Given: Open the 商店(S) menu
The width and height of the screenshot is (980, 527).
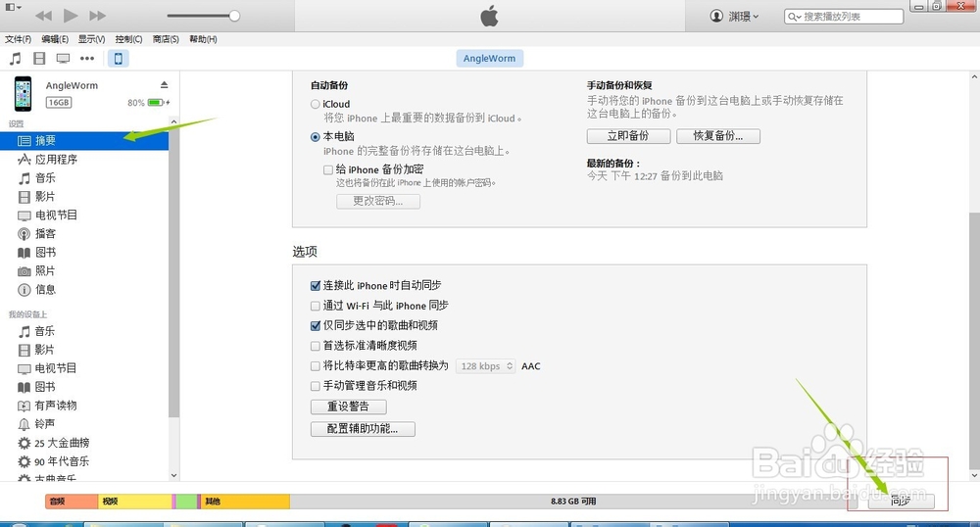Looking at the screenshot, I should click(166, 39).
